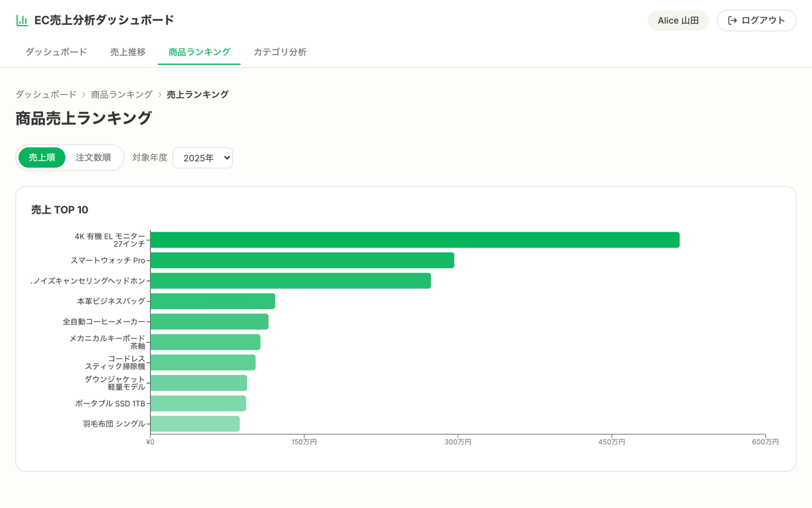Viewport: 812px width, 508px height.
Task: Switch sorting to 注文数順
Action: pos(93,157)
